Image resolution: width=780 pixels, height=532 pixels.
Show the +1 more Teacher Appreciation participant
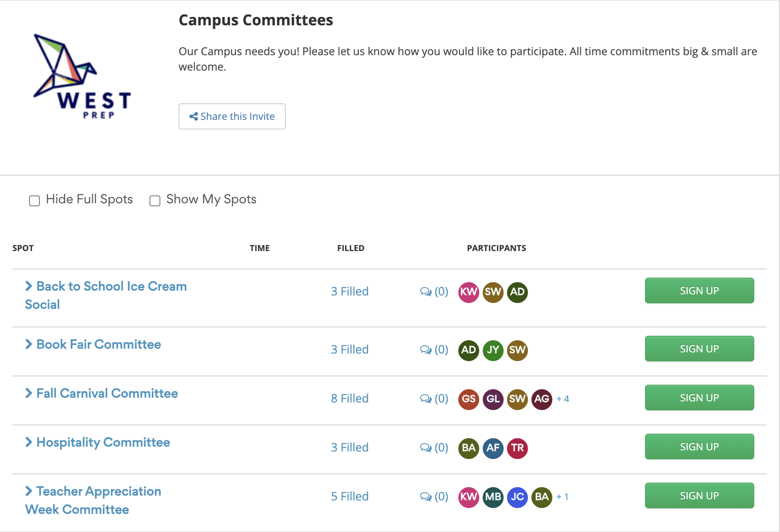click(562, 497)
